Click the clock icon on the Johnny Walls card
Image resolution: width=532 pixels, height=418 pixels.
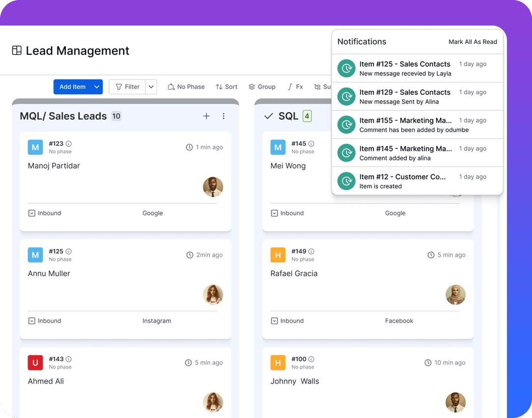428,362
